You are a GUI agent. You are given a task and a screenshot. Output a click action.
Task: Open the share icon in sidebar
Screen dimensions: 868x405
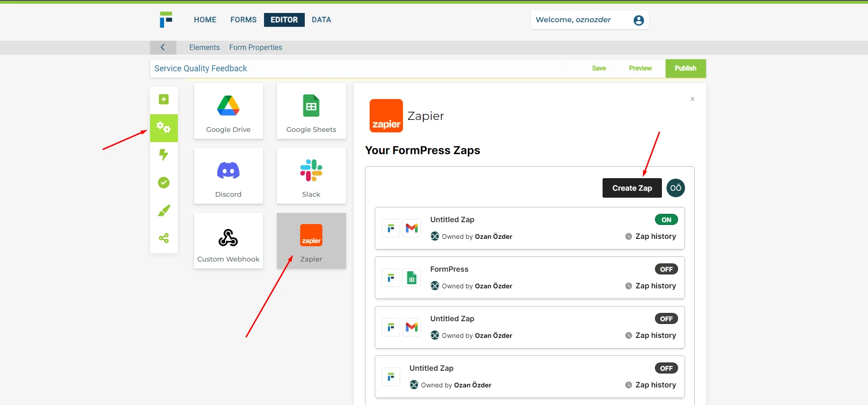164,238
